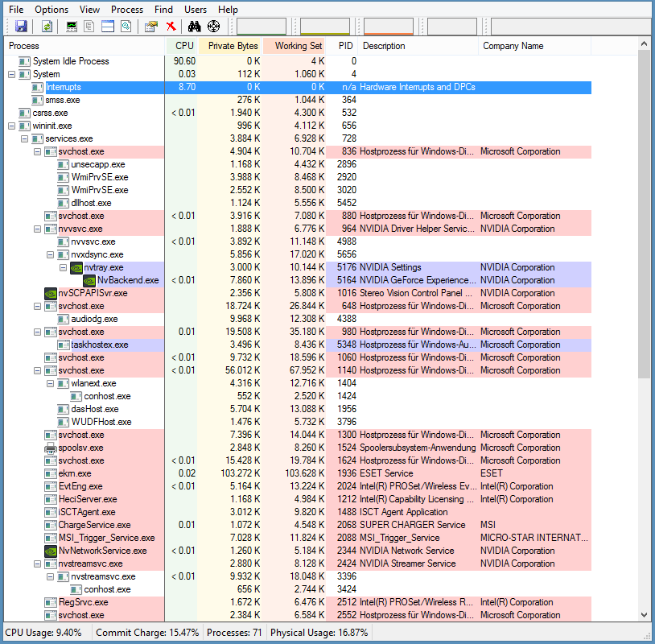Open the Find menu
The width and height of the screenshot is (655, 644).
[163, 9]
